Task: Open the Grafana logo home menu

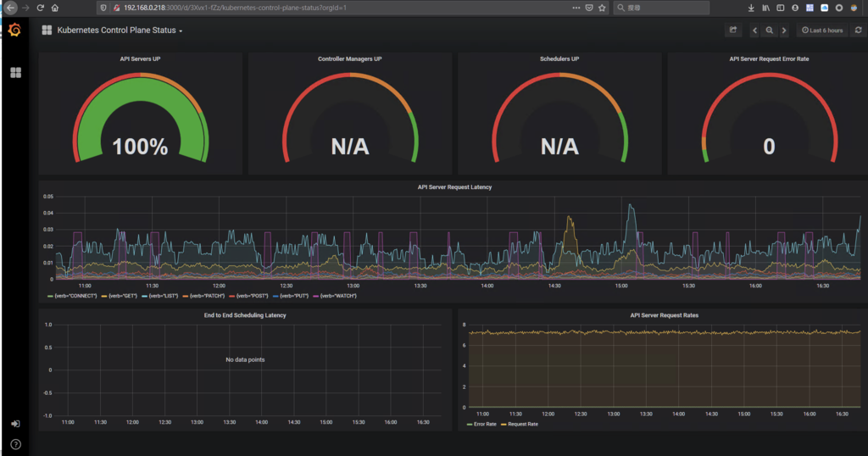Action: [15, 30]
